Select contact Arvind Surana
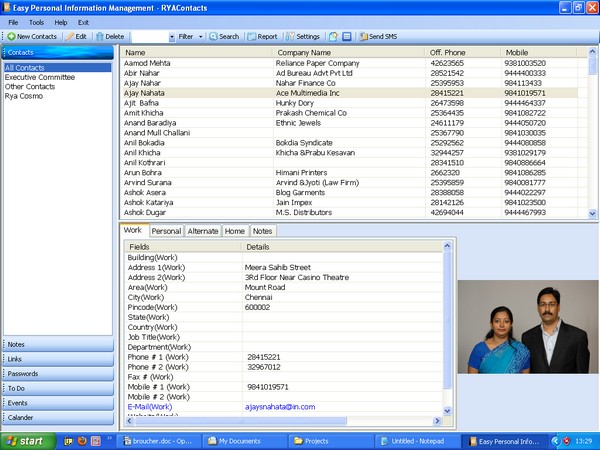 click(147, 183)
